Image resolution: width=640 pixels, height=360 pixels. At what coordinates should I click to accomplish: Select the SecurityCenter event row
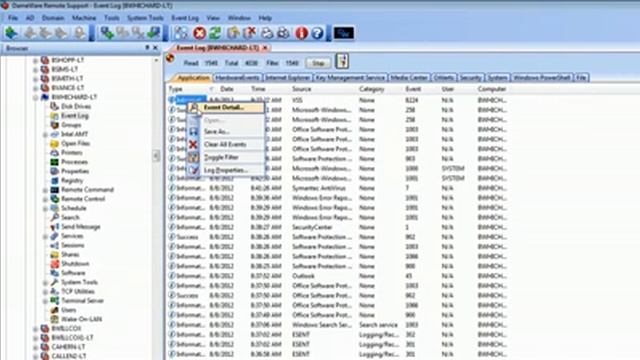339,227
